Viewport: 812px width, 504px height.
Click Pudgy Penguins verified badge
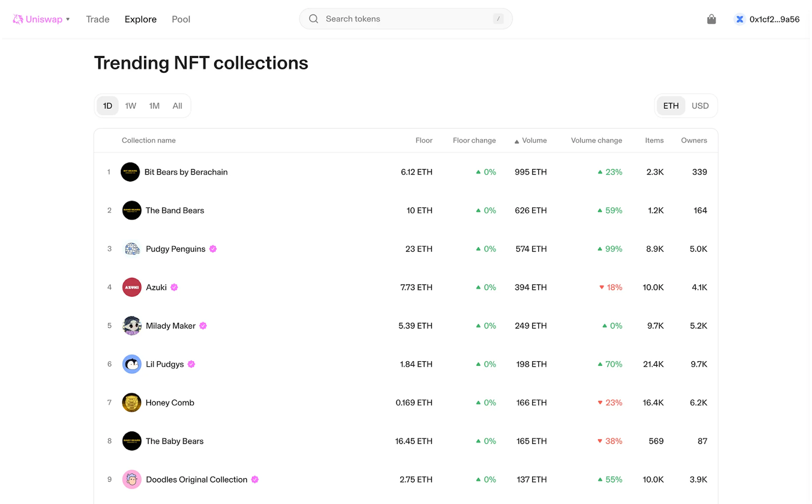click(213, 249)
